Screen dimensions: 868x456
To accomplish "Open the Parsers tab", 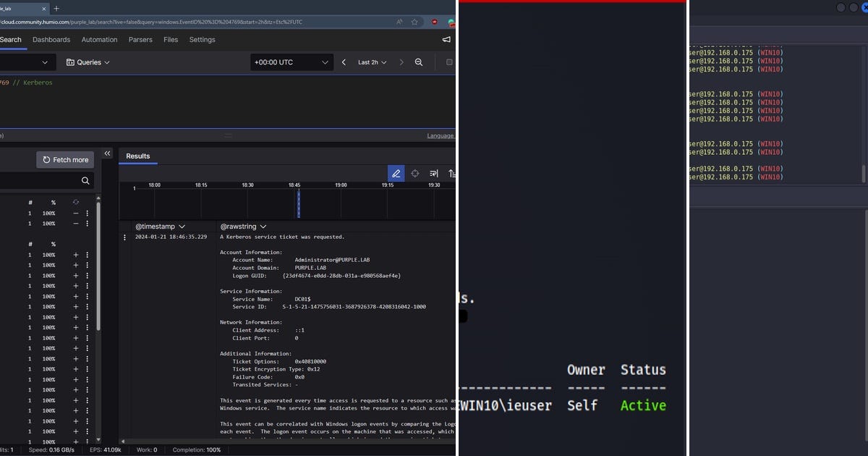I will [141, 40].
